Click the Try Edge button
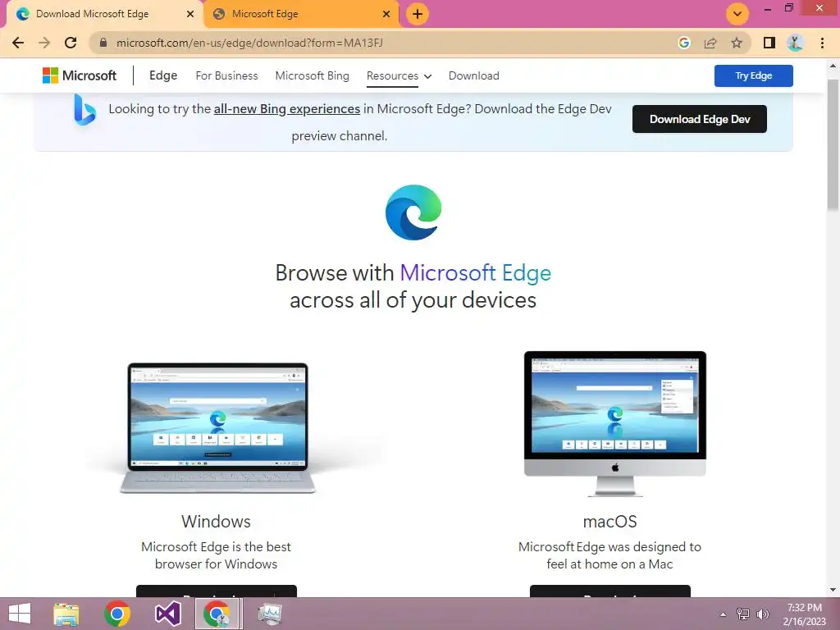The height and width of the screenshot is (630, 840). point(753,75)
